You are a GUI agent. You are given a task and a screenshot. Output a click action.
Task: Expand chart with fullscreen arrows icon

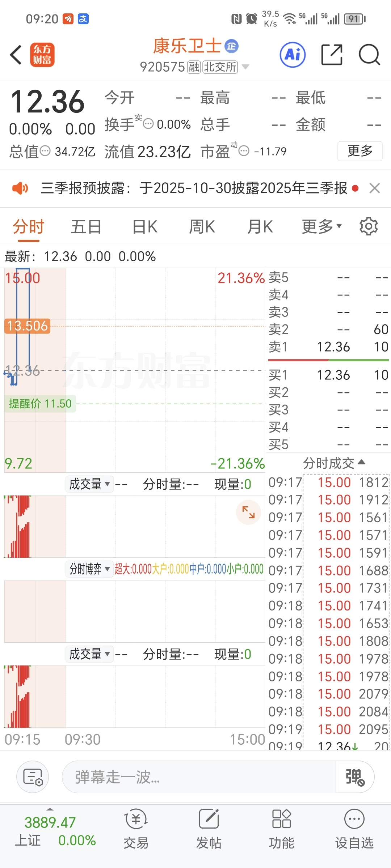click(248, 512)
